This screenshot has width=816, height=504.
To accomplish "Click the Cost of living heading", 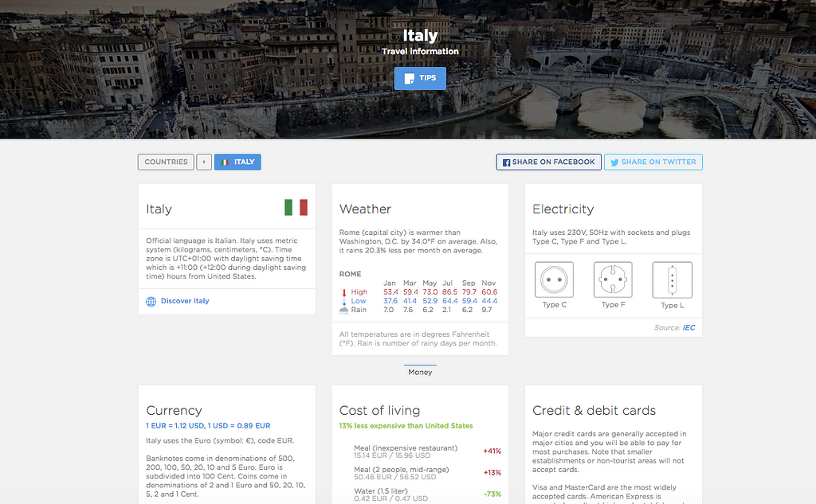I will pyautogui.click(x=379, y=410).
